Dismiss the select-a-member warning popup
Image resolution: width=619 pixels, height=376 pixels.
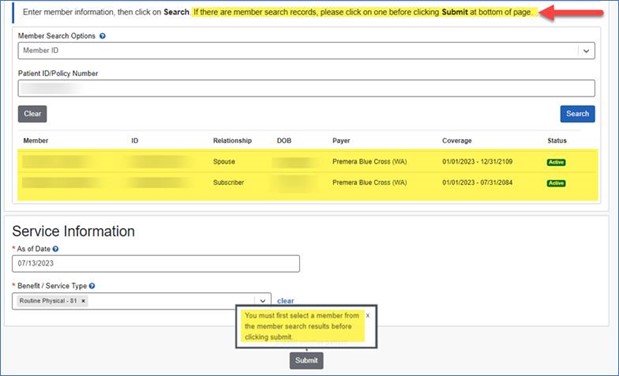point(368,316)
